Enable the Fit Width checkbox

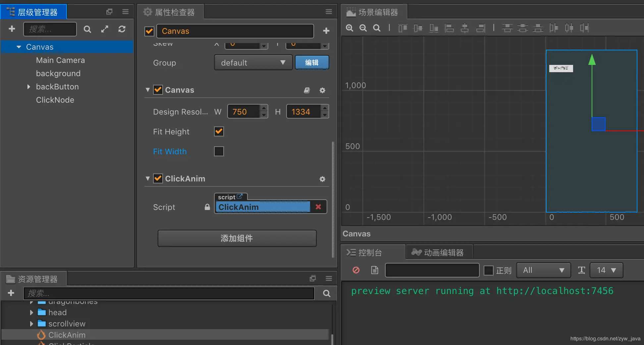tap(219, 151)
